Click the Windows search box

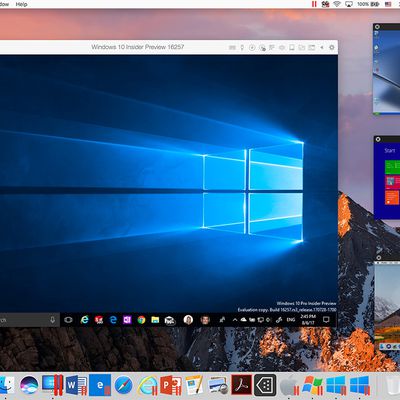pos(29,320)
